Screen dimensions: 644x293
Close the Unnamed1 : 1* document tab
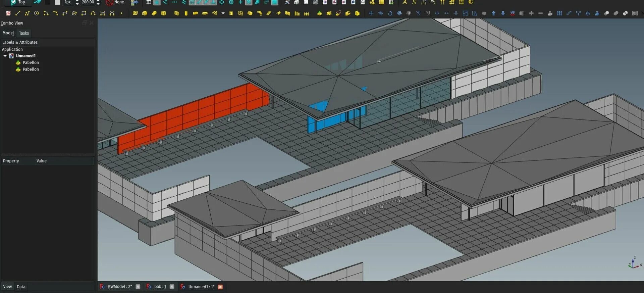[220, 287]
